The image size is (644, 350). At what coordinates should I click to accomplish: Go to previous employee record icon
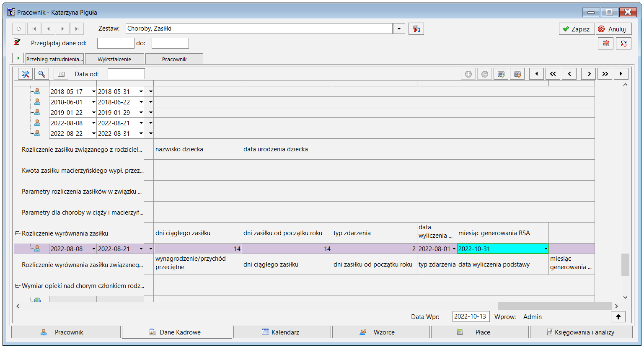(48, 29)
